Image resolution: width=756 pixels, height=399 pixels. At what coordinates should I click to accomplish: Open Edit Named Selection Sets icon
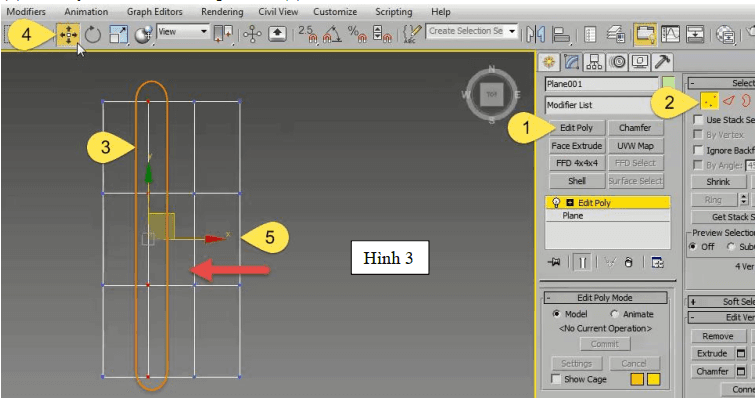(x=411, y=34)
